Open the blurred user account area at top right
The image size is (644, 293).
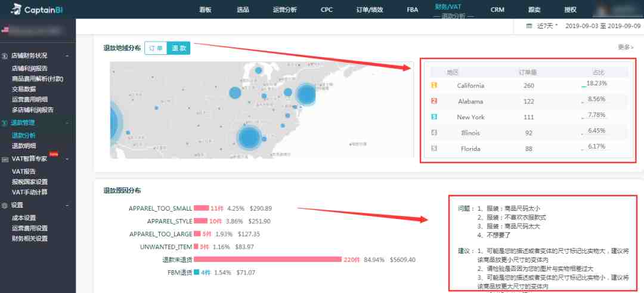click(x=617, y=9)
